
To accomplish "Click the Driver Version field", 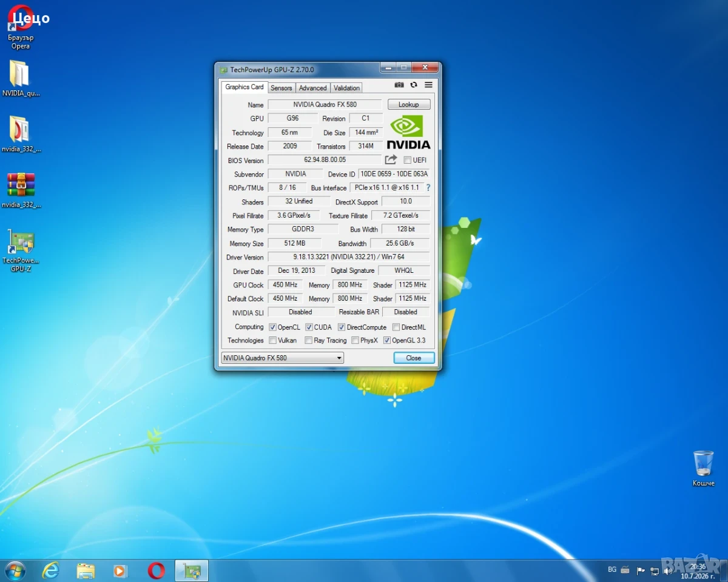I will [x=349, y=257].
